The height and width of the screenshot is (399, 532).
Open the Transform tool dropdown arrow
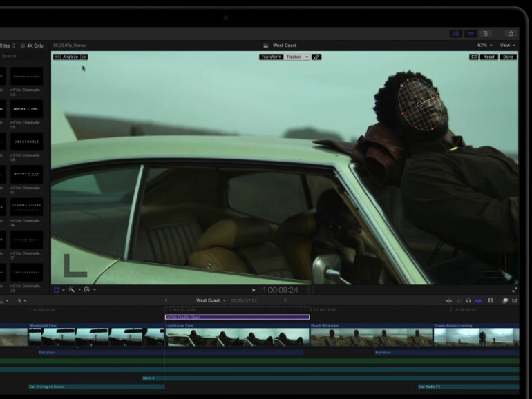click(64, 290)
